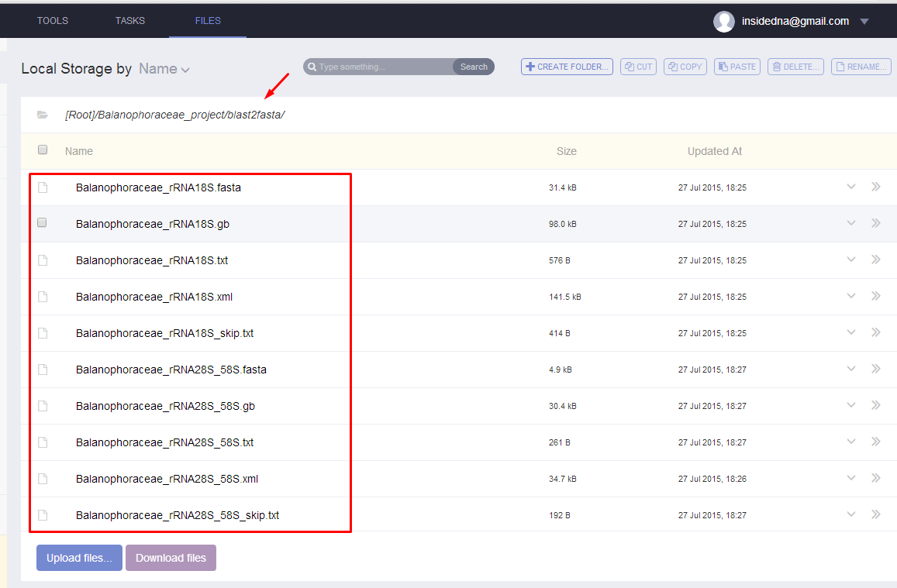Click file icon of Balanophoraceae_rRNA18S_skip.txt
Viewport: 897px width, 588px height.
43,333
